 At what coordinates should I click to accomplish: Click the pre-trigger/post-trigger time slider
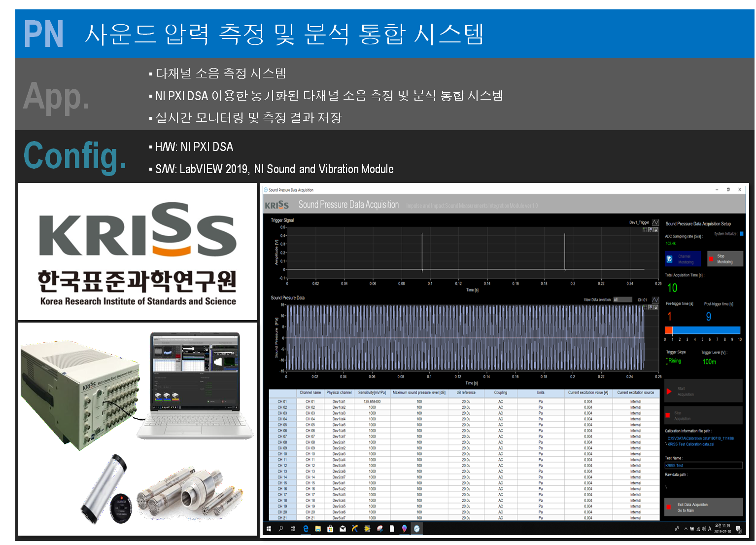pos(703,330)
